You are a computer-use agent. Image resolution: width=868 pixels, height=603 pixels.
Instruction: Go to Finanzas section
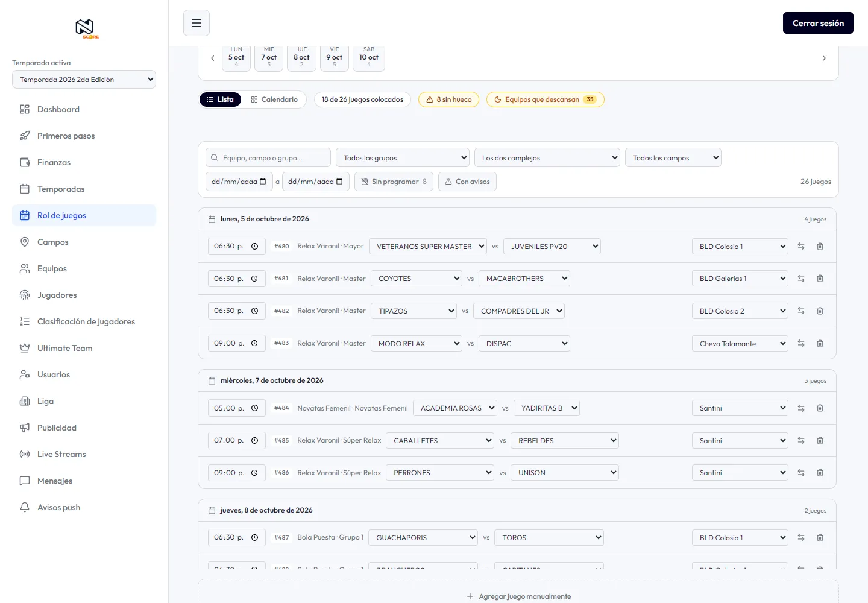tap(84, 162)
